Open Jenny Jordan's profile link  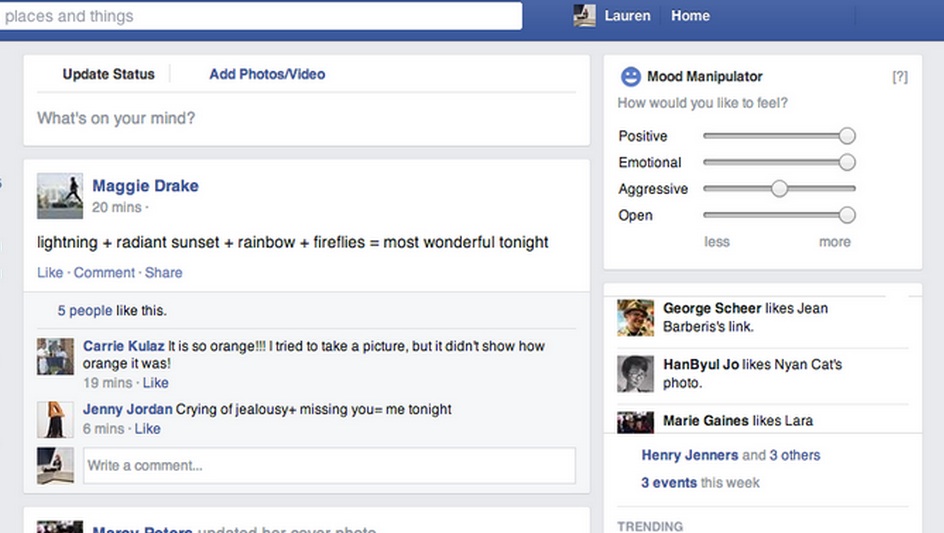tap(128, 409)
